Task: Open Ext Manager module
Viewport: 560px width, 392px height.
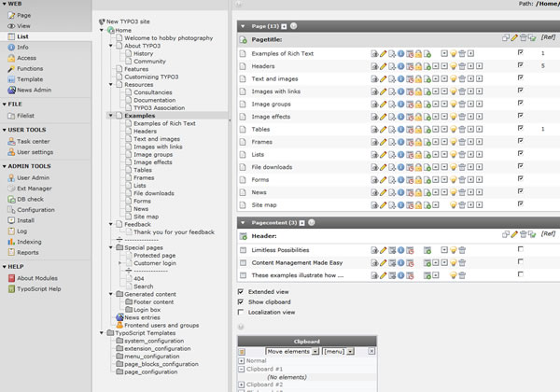Action: [33, 188]
